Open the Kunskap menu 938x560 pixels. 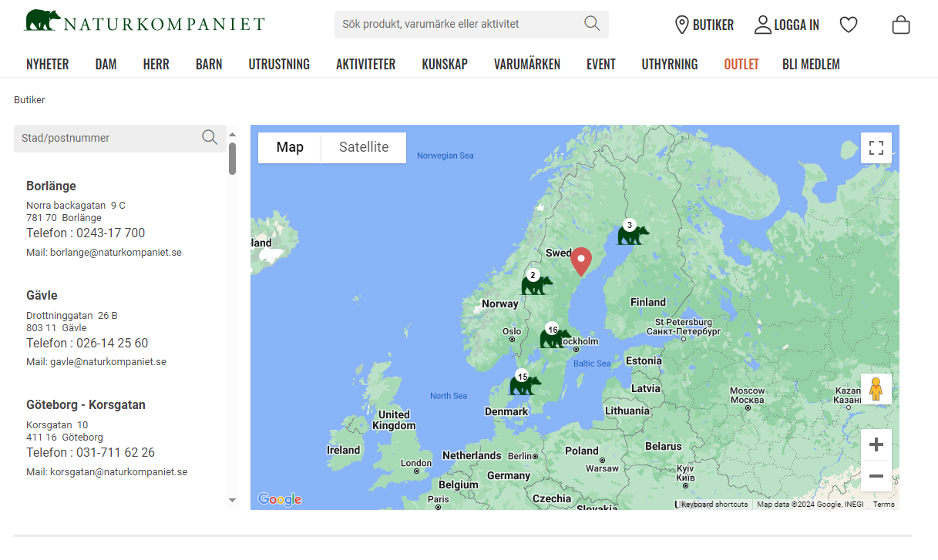445,64
